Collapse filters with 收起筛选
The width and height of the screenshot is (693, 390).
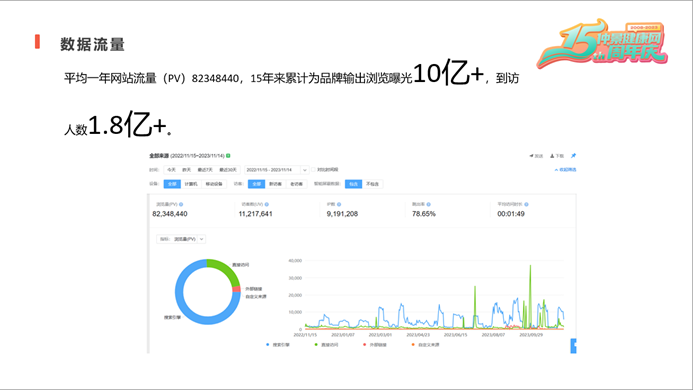coord(566,169)
